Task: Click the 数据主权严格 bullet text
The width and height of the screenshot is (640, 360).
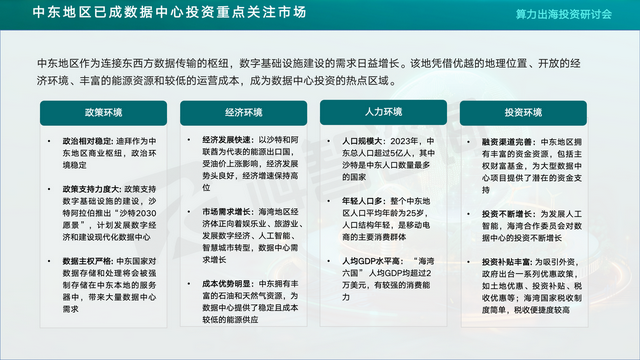Action: point(109,285)
